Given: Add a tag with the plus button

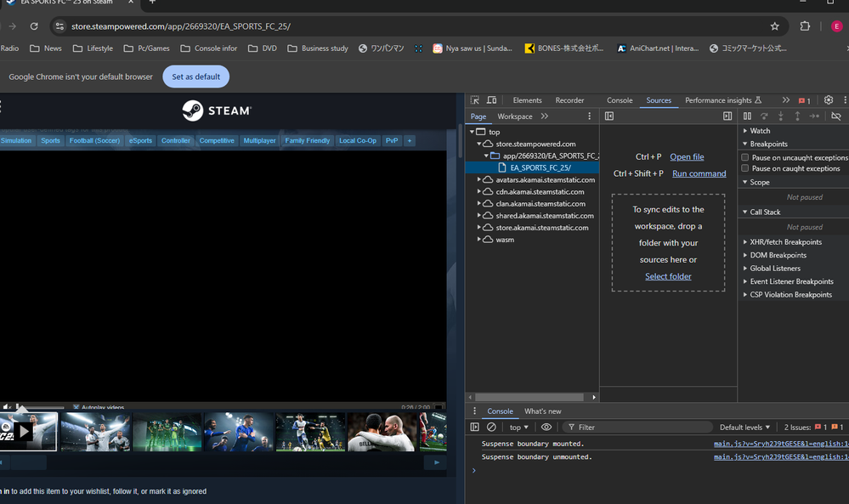Looking at the screenshot, I should pyautogui.click(x=410, y=141).
